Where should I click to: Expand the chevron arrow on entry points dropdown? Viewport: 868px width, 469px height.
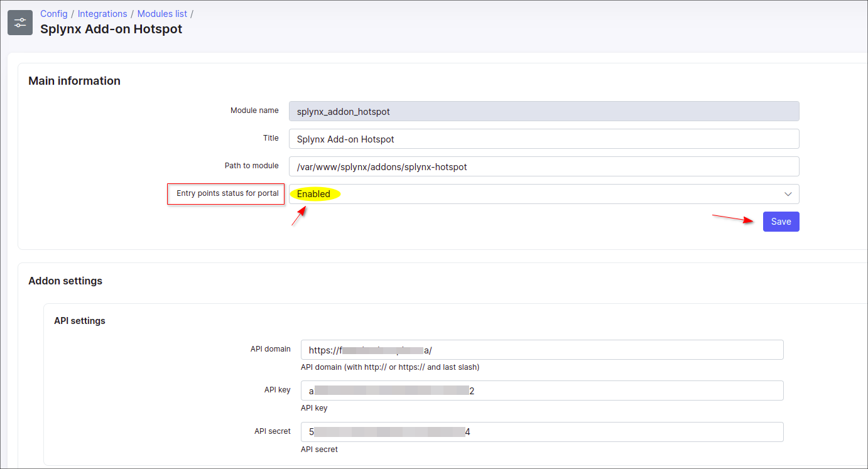coord(788,194)
